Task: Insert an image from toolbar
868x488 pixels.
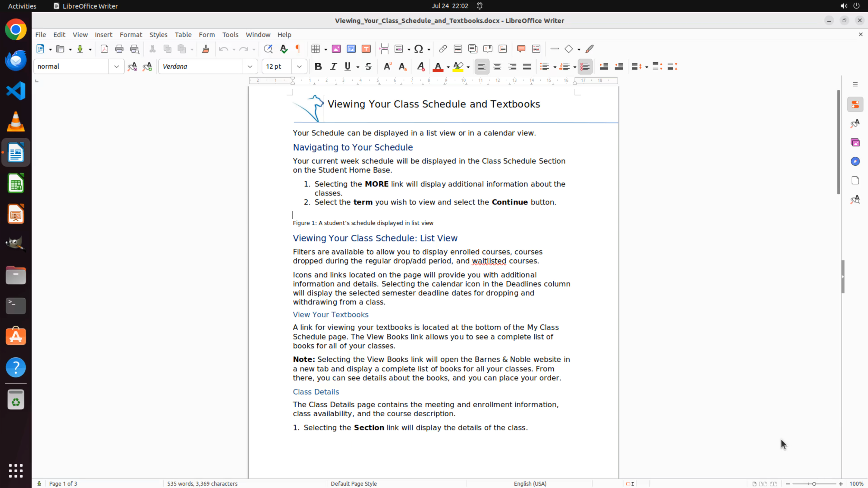Action: [336, 49]
